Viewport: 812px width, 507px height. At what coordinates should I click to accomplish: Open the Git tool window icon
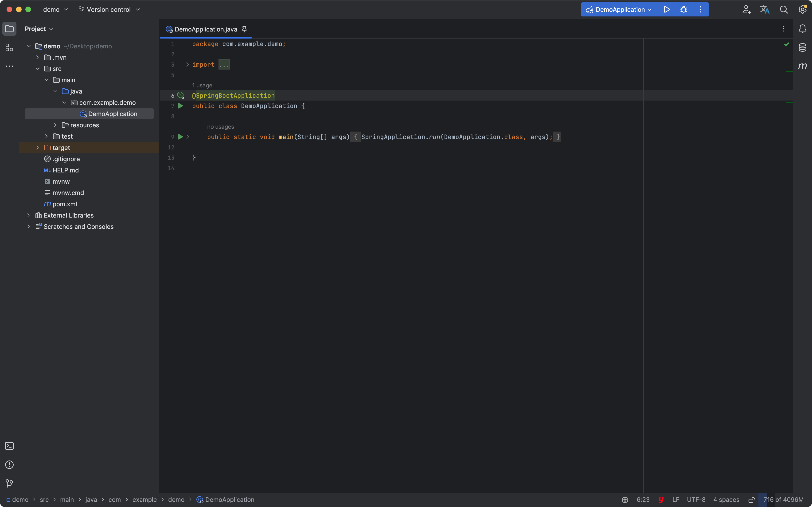pos(9,483)
